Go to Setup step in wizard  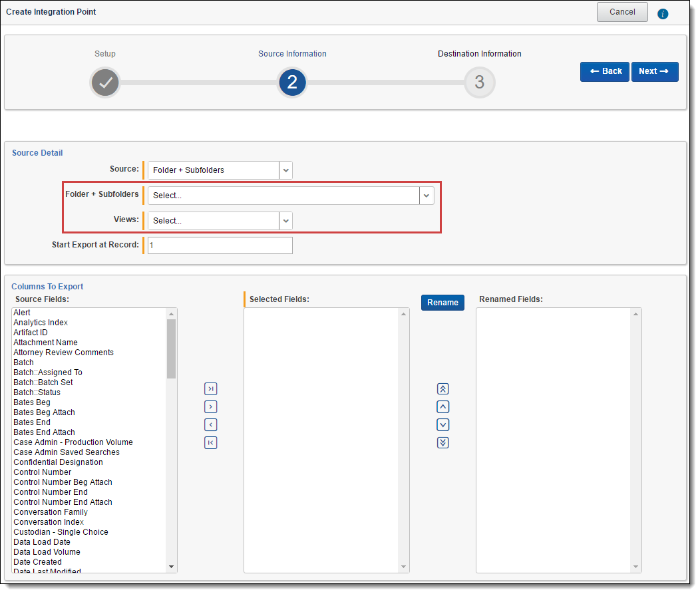[x=105, y=82]
